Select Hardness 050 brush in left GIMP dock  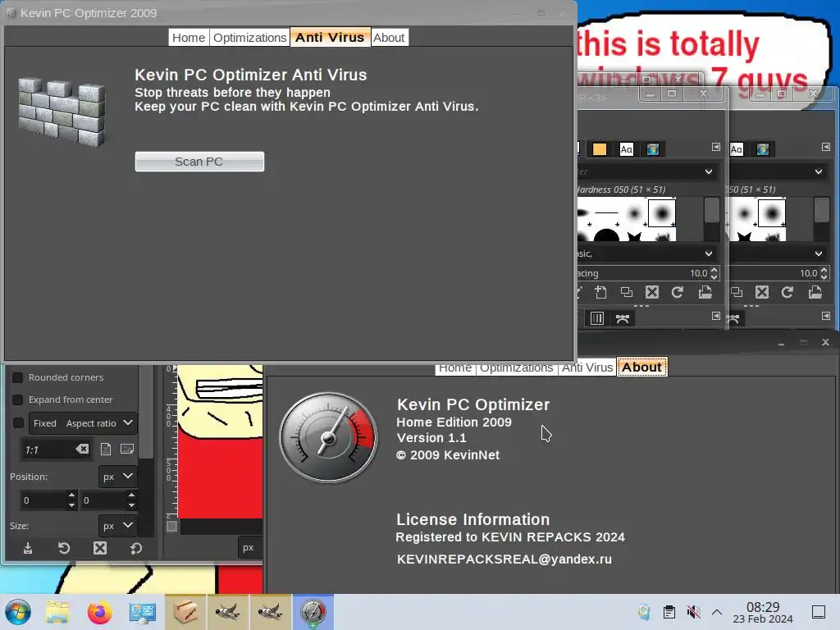click(x=662, y=213)
